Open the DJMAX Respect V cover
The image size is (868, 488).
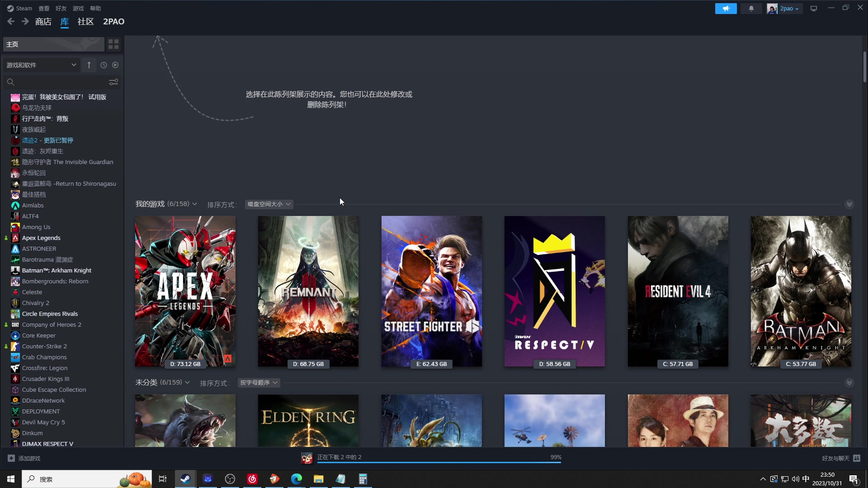point(555,291)
